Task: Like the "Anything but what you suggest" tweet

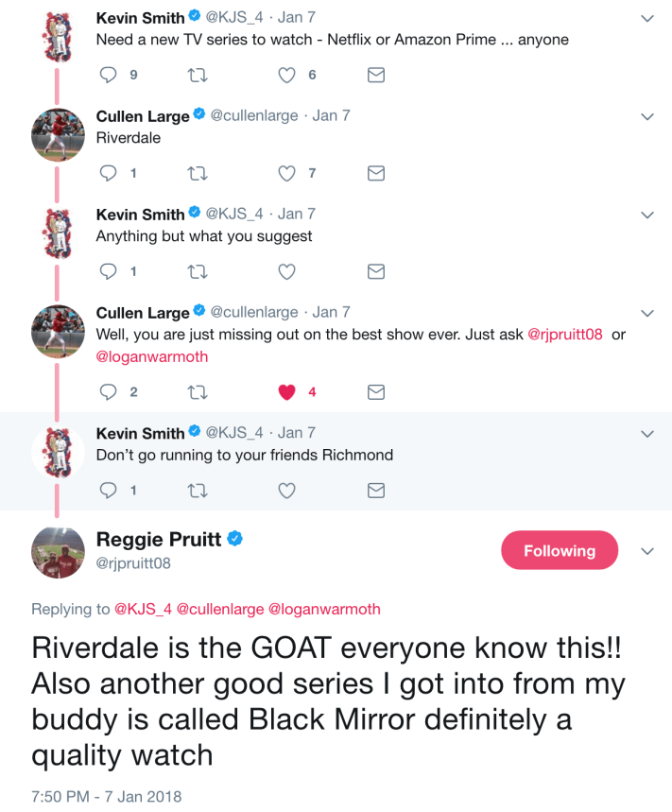Action: pyautogui.click(x=285, y=271)
